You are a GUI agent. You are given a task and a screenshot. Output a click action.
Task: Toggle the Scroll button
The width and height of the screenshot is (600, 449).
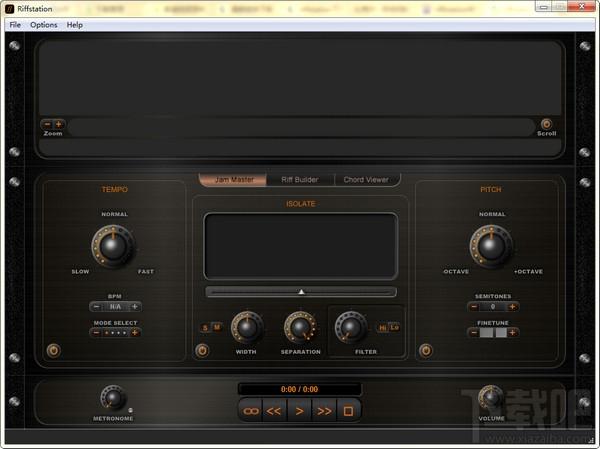546,124
